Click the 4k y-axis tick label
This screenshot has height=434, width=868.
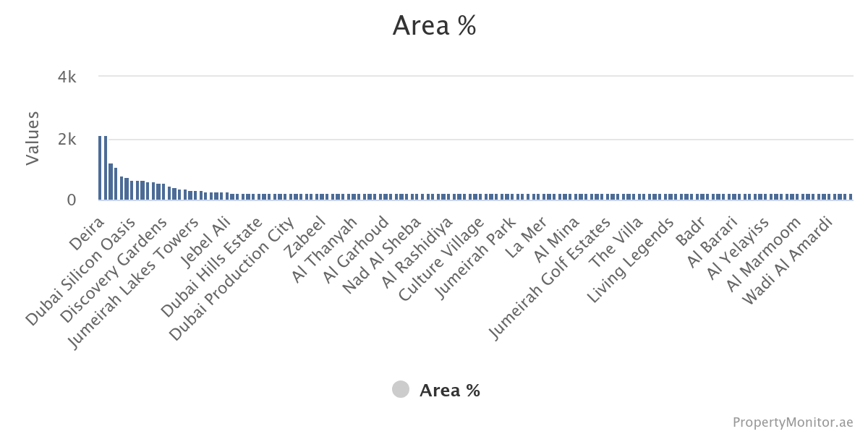click(67, 77)
